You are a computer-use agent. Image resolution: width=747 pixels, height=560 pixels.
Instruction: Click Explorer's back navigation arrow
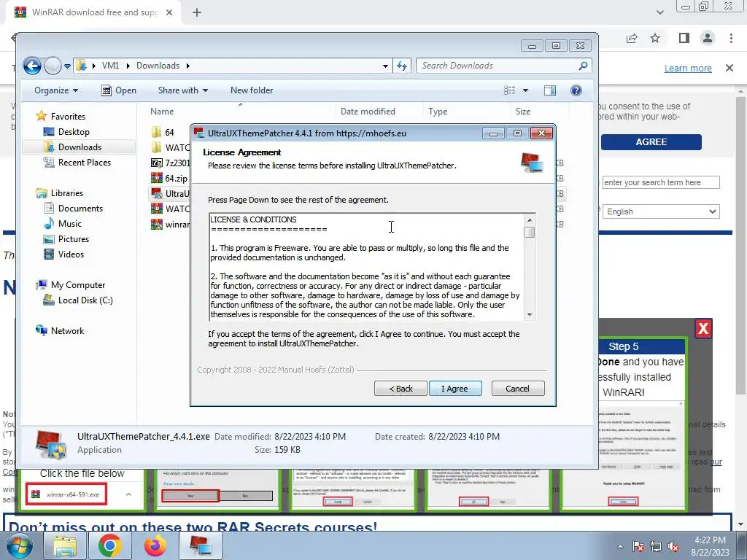pos(32,66)
